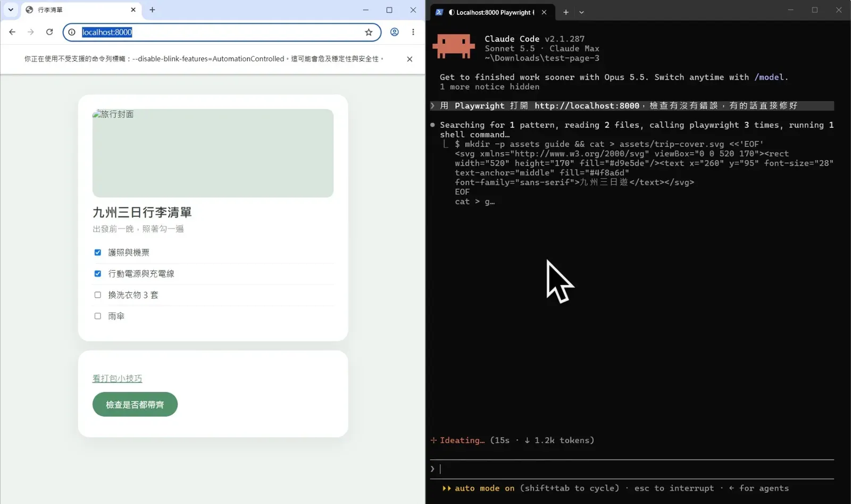
Task: Check the 雨傘 checkbox
Action: 98,316
